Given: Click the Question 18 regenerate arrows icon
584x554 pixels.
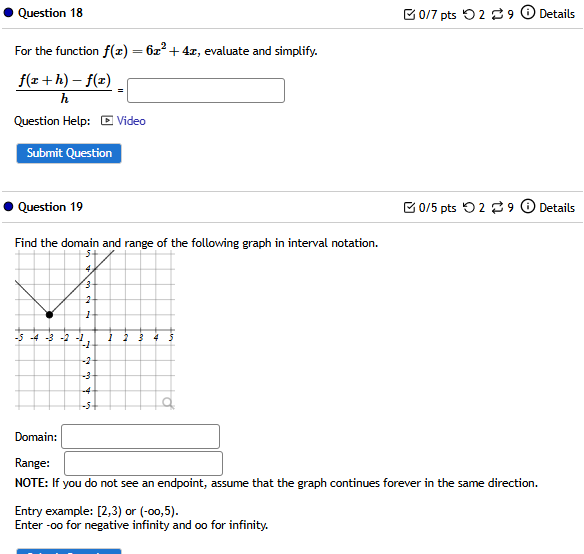Looking at the screenshot, I should [497, 14].
